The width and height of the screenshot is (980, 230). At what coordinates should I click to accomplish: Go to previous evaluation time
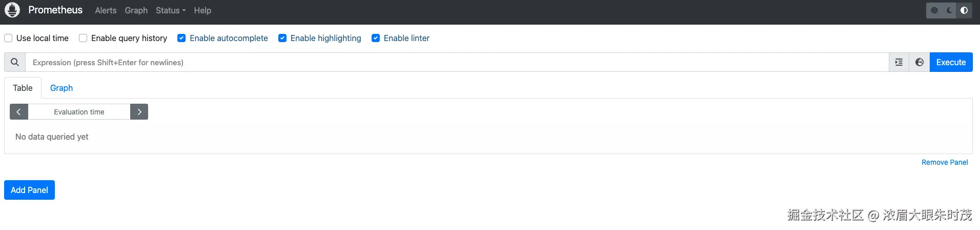pyautogui.click(x=19, y=112)
